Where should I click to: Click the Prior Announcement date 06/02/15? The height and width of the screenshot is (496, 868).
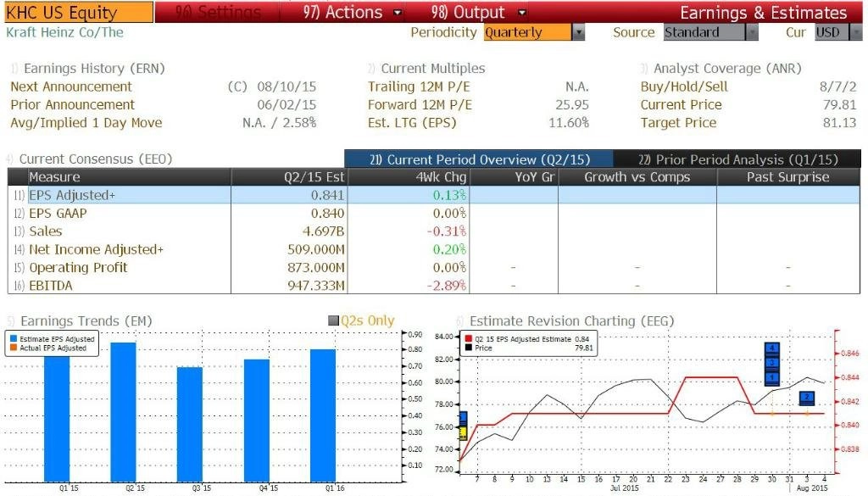(x=287, y=105)
